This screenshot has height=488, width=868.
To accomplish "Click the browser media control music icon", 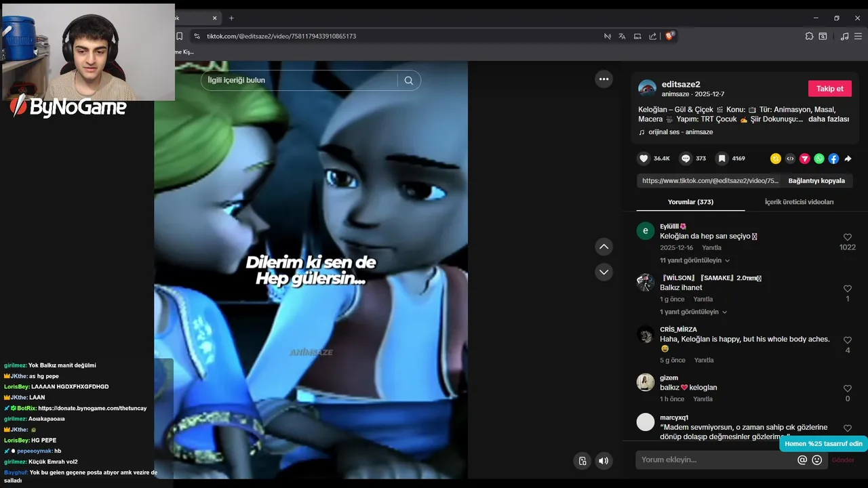I will tap(844, 36).
